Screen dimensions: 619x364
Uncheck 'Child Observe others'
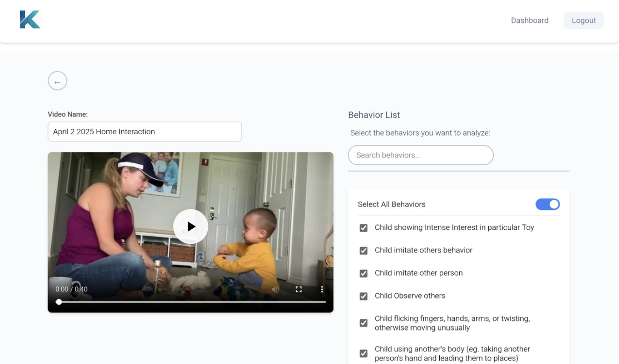click(363, 296)
